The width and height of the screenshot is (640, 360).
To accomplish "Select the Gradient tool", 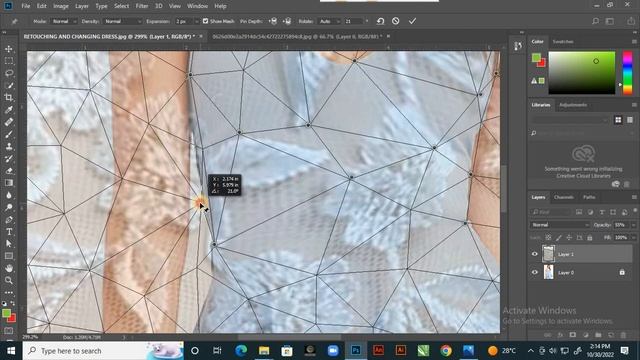I will tap(9, 183).
